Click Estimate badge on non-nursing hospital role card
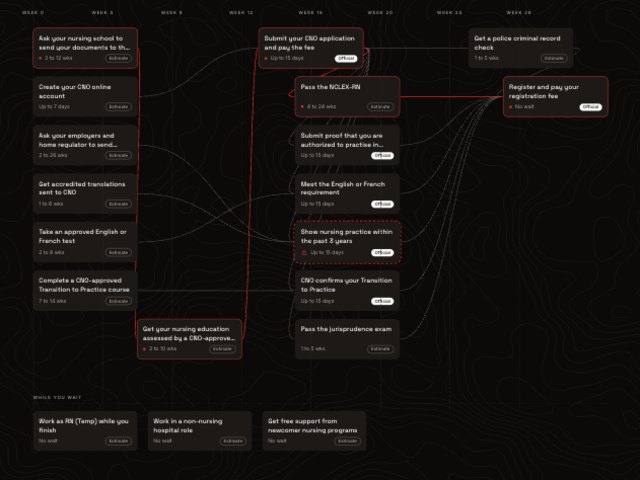640x480 pixels. point(233,441)
